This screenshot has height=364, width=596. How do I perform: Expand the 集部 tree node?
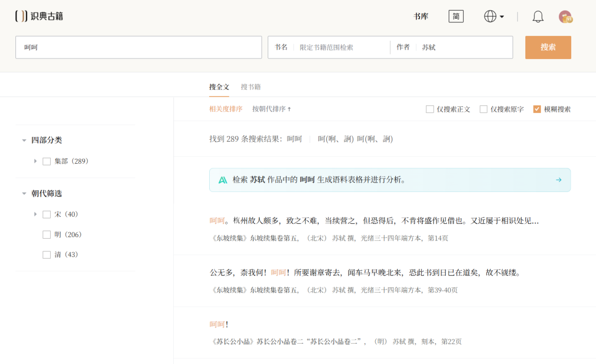point(35,161)
